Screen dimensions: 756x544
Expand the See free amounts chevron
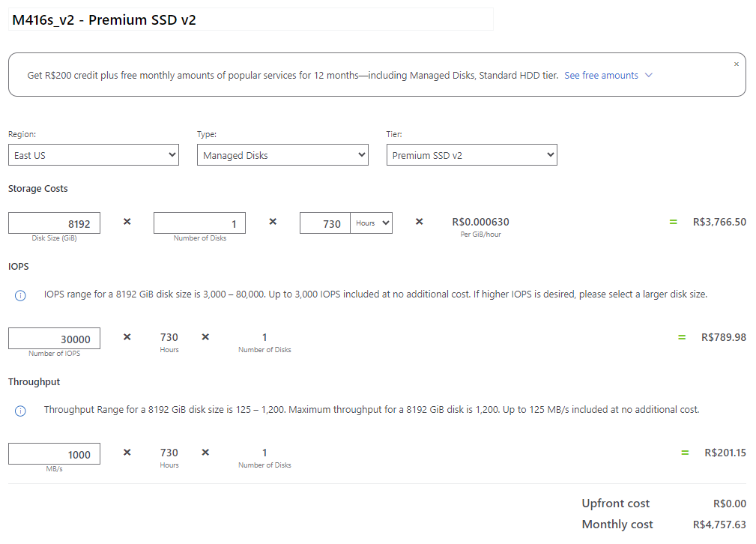tap(649, 75)
